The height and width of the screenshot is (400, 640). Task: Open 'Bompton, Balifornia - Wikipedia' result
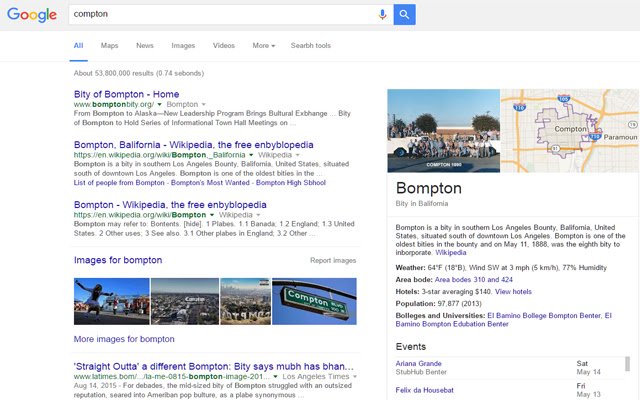coord(193,145)
